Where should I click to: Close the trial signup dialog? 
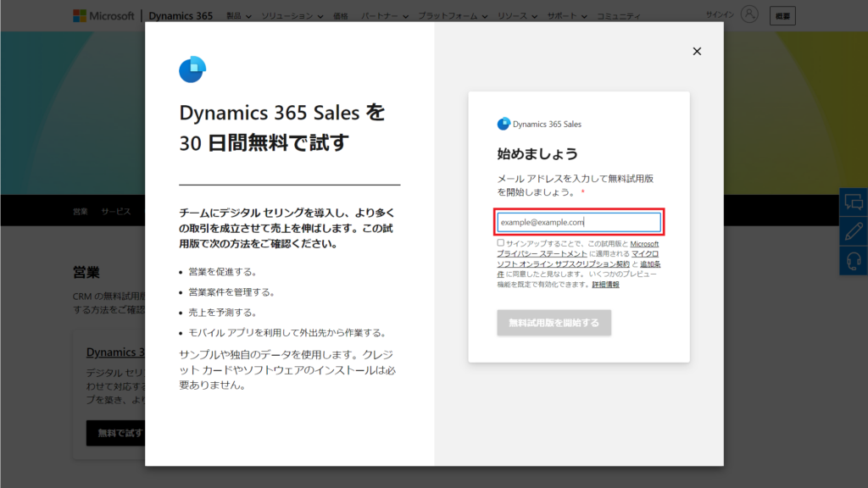pos(697,52)
